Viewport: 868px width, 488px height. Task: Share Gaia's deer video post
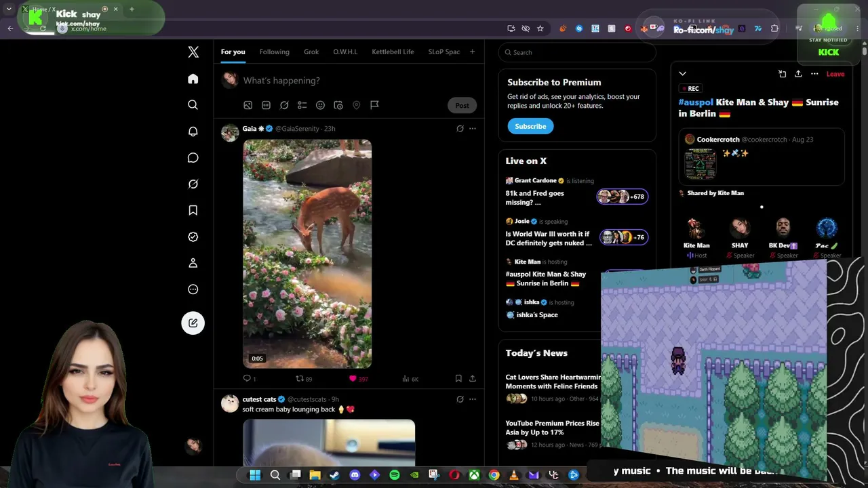click(x=473, y=379)
